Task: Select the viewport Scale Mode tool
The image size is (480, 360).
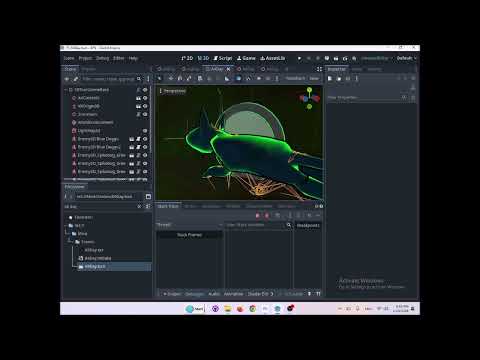Action: [x=189, y=78]
